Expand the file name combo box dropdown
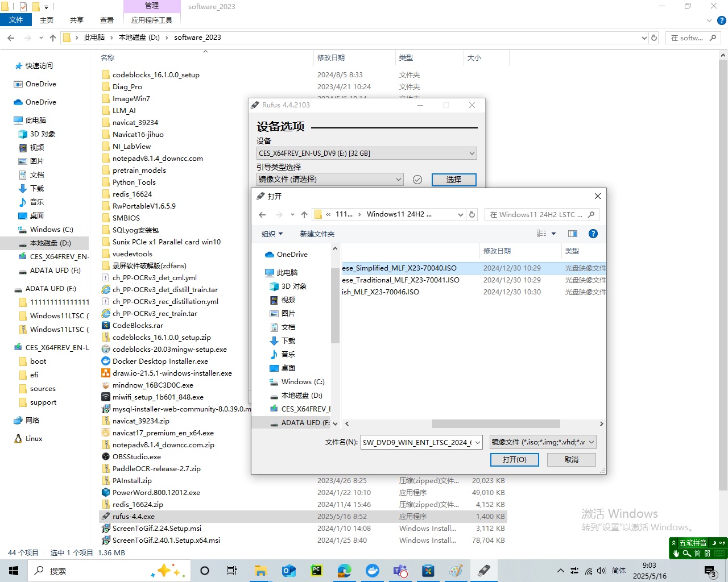The image size is (728, 582). [478, 442]
